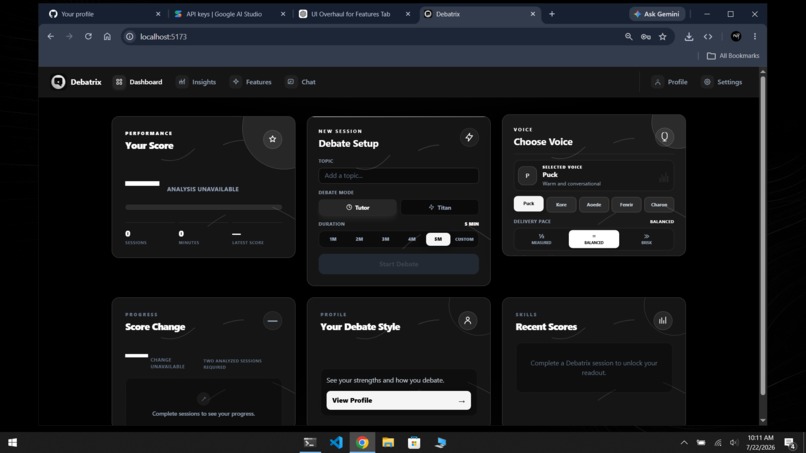
Task: Open the All Bookmarks folder
Action: pyautogui.click(x=732, y=56)
